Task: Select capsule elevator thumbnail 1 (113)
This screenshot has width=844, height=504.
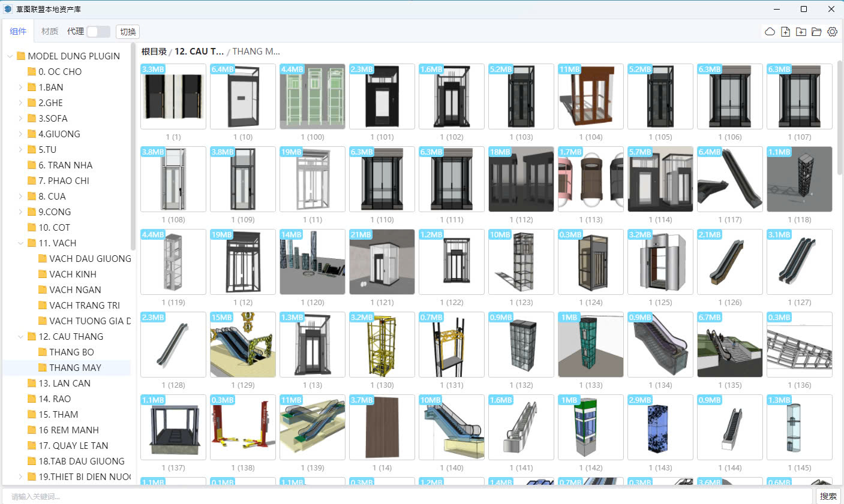Action: coord(591,179)
